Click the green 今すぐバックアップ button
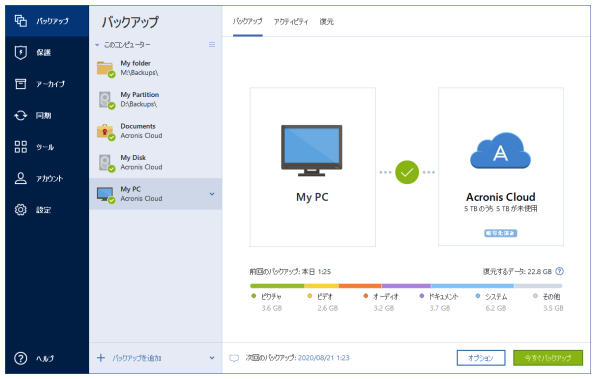 click(x=548, y=358)
